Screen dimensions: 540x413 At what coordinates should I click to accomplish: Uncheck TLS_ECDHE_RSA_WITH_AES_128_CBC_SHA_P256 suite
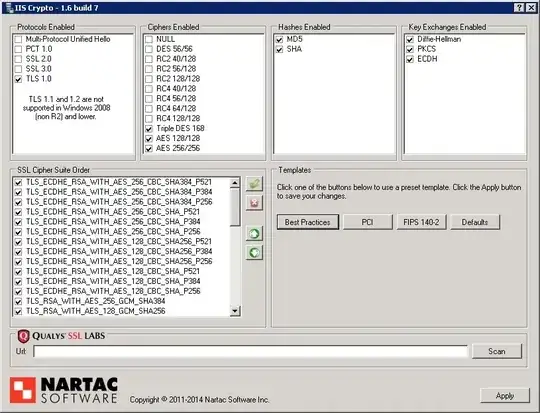pos(18,292)
